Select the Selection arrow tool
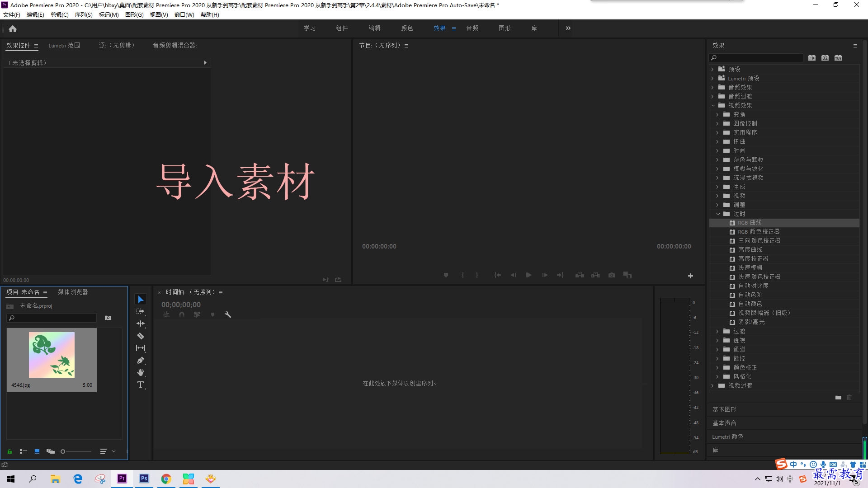 tap(141, 300)
